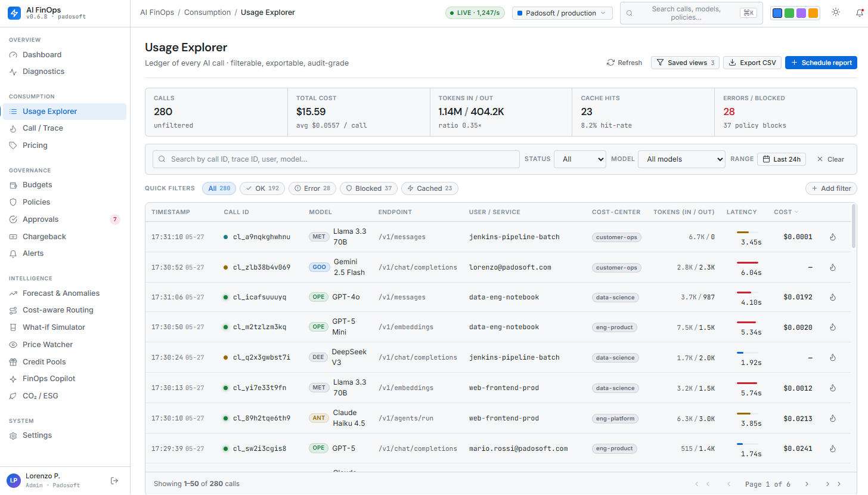The width and height of the screenshot is (868, 495).
Task: Go to next page chevron in pagination
Action: coord(807,484)
